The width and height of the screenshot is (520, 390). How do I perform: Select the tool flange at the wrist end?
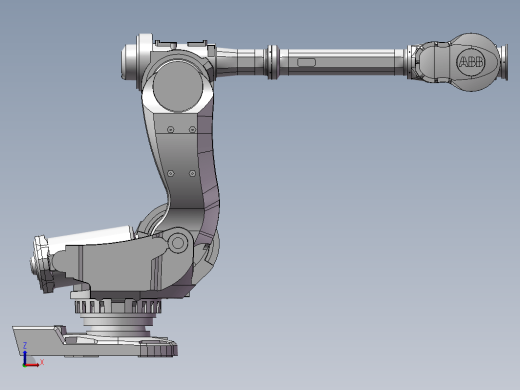tap(504, 62)
